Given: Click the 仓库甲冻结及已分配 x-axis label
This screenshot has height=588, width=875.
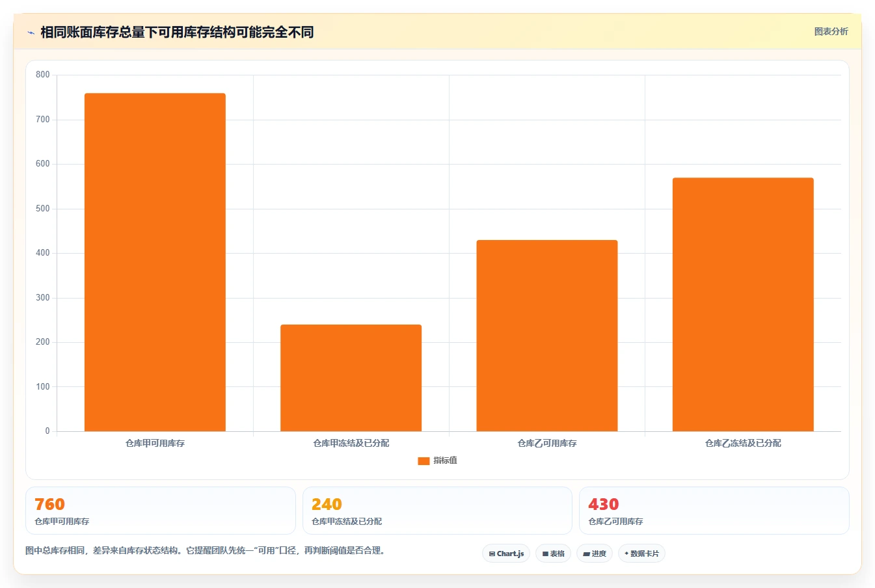Looking at the screenshot, I should tap(351, 443).
